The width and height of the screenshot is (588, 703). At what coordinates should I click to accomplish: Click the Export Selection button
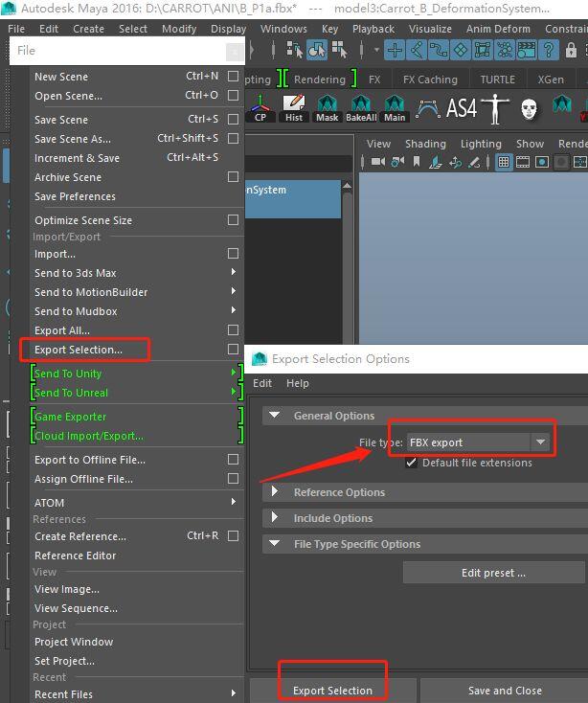click(x=332, y=691)
